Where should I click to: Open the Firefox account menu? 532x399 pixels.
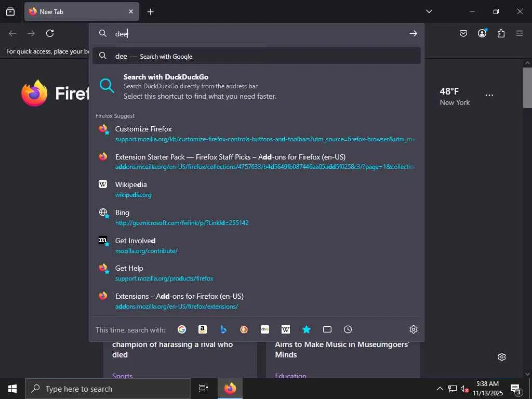tap(482, 33)
